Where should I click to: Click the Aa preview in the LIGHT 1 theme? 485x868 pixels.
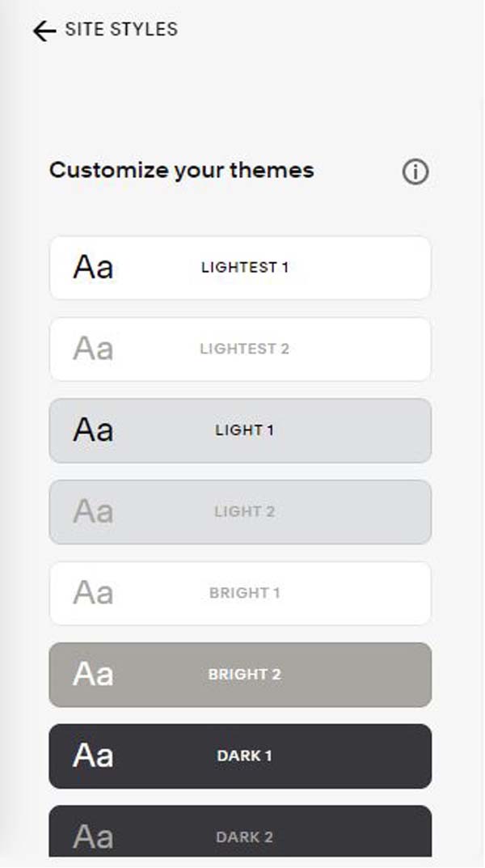93,430
